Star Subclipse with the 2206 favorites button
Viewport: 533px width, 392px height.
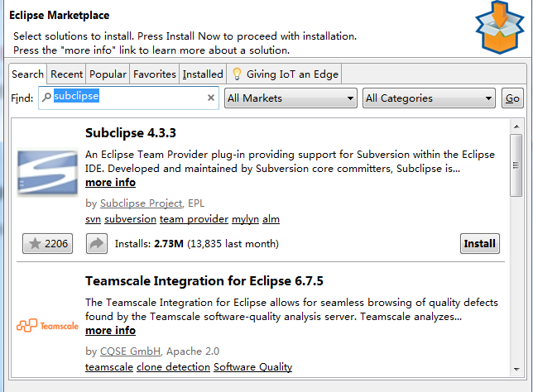coord(48,244)
